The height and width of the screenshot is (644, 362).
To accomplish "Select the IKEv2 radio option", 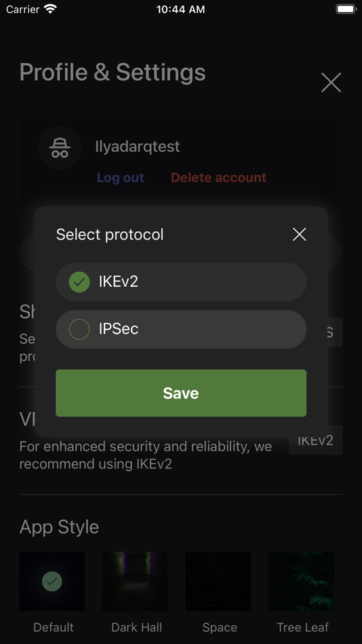I will pos(181,282).
